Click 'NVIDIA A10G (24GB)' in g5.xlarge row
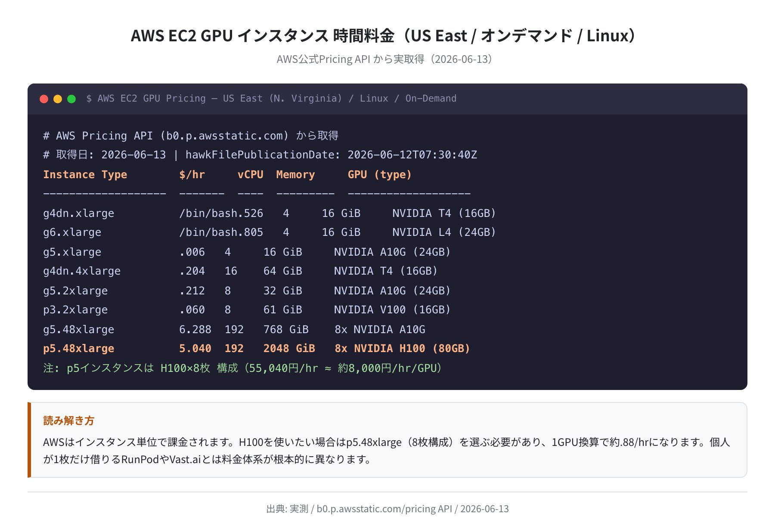 point(392,252)
